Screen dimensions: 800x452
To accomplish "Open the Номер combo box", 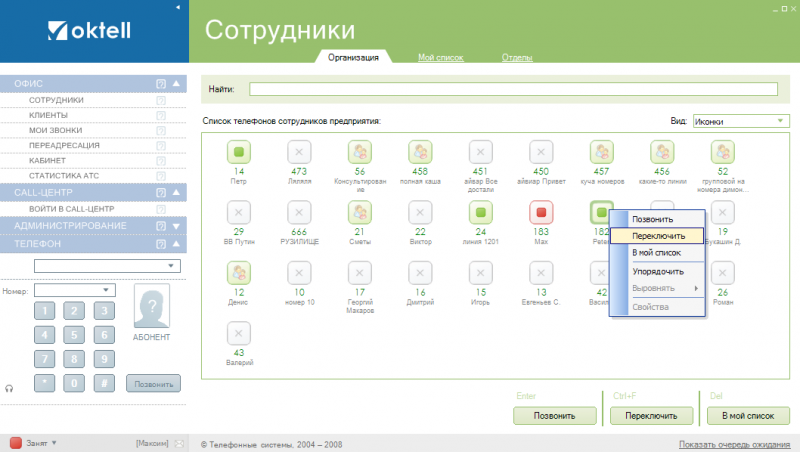I will (74, 290).
